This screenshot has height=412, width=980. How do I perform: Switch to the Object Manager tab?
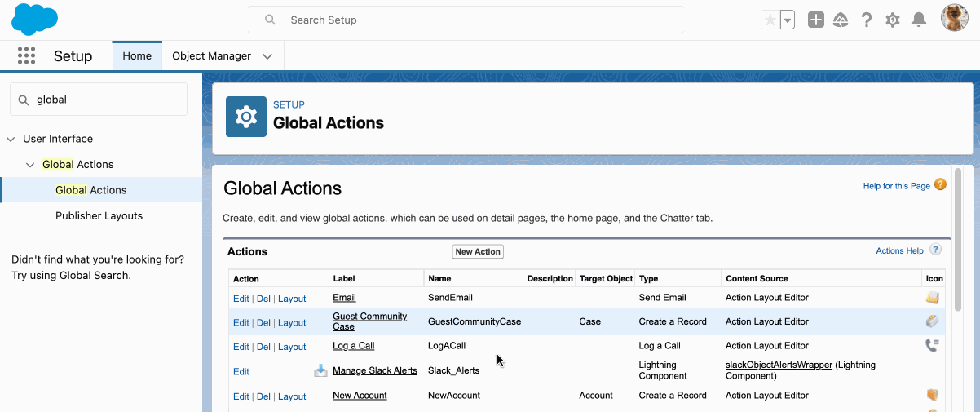coord(212,55)
